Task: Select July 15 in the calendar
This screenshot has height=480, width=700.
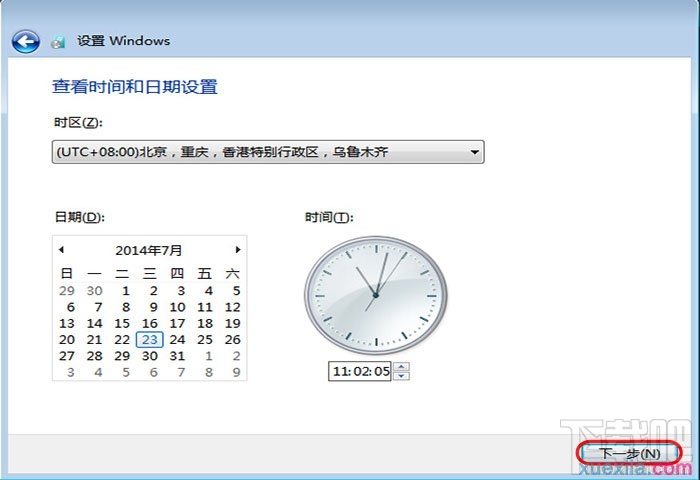Action: 122,323
